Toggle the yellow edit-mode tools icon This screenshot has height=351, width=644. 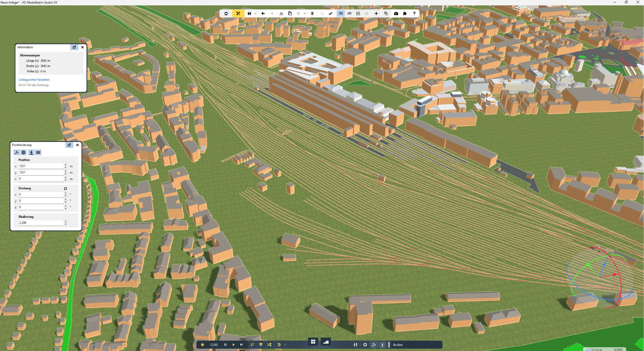tap(238, 13)
